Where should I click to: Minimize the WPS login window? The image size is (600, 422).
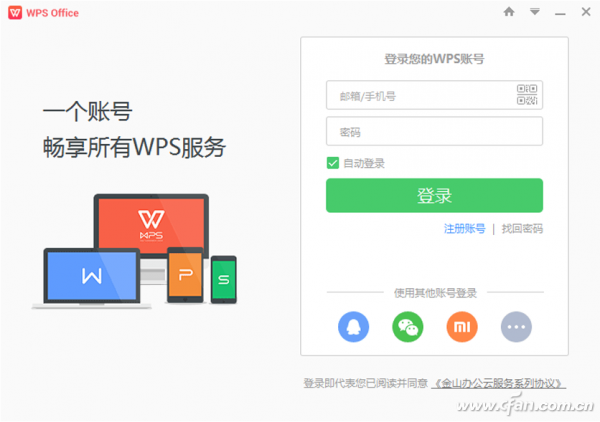pos(561,13)
